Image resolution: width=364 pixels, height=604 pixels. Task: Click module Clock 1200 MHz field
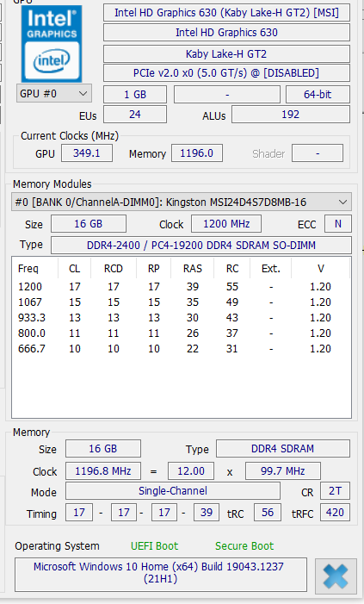[226, 224]
